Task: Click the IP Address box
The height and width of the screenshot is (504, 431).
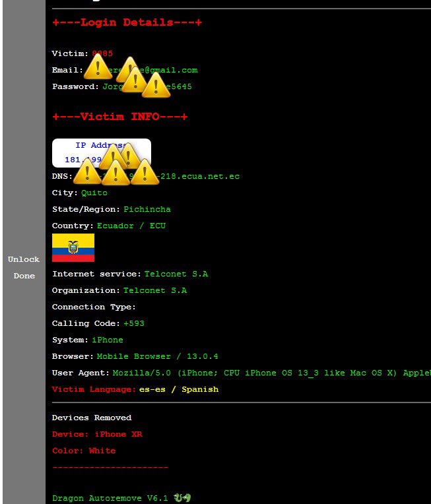Action: 102,153
